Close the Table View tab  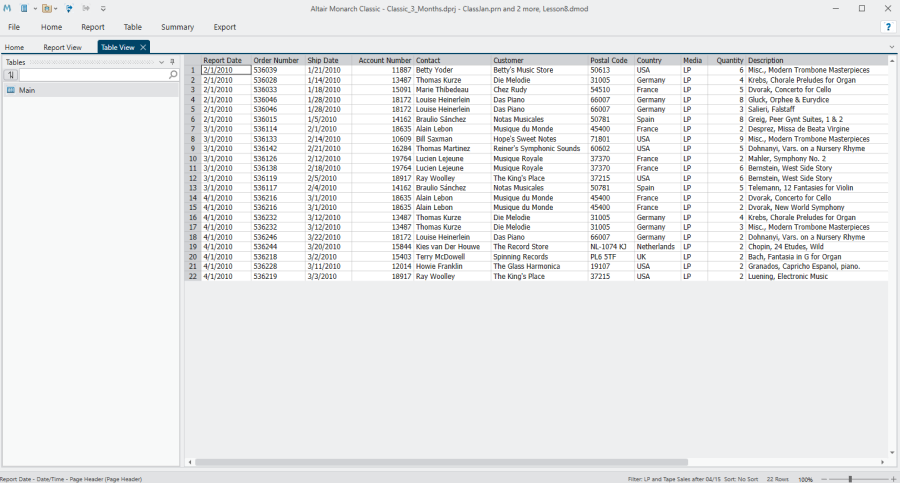pos(143,48)
